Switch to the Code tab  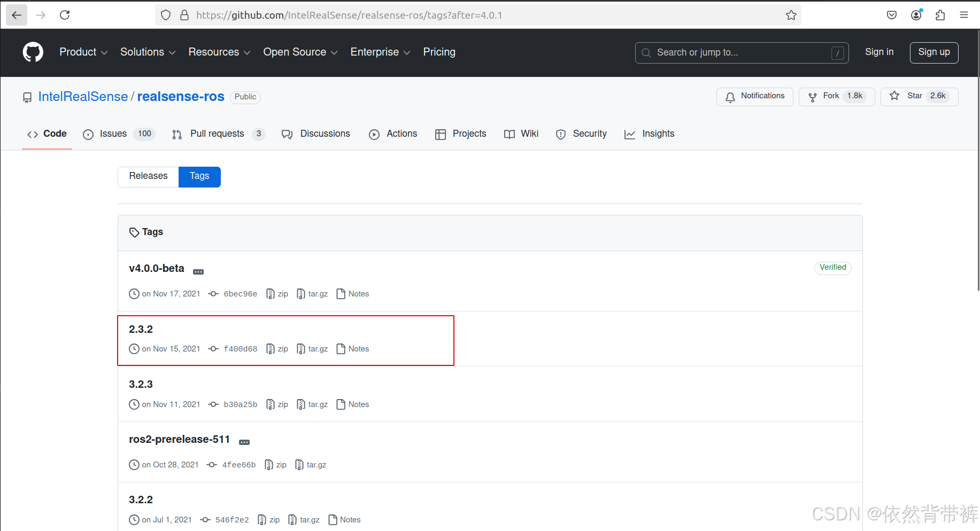pyautogui.click(x=47, y=134)
